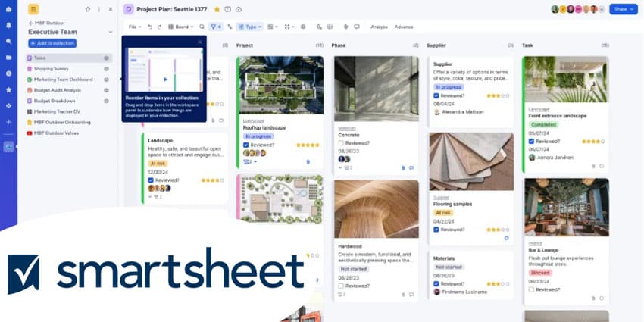644x322 pixels.
Task: Favorite the sheet using title star
Action: click(x=217, y=9)
